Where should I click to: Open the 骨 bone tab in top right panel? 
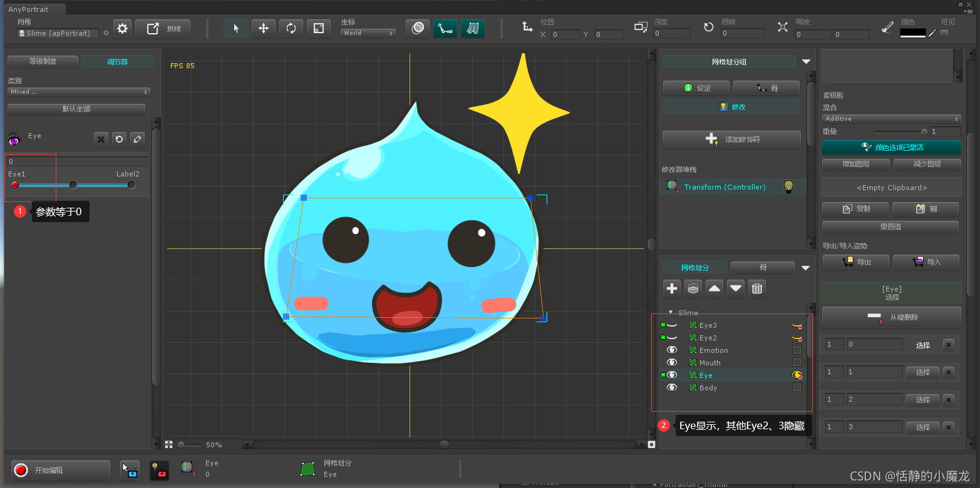[766, 88]
